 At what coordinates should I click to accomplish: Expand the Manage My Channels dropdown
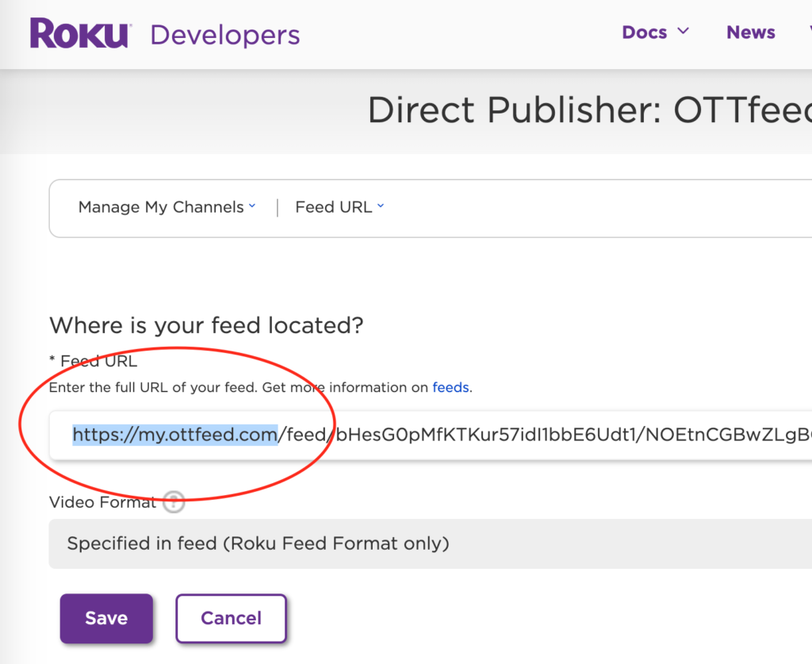click(167, 207)
